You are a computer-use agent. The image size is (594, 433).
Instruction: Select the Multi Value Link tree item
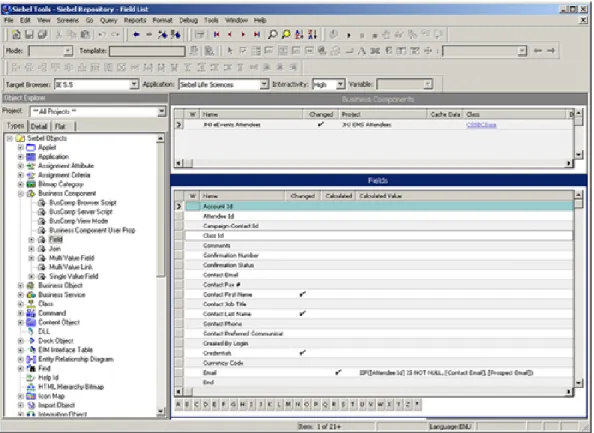70,267
